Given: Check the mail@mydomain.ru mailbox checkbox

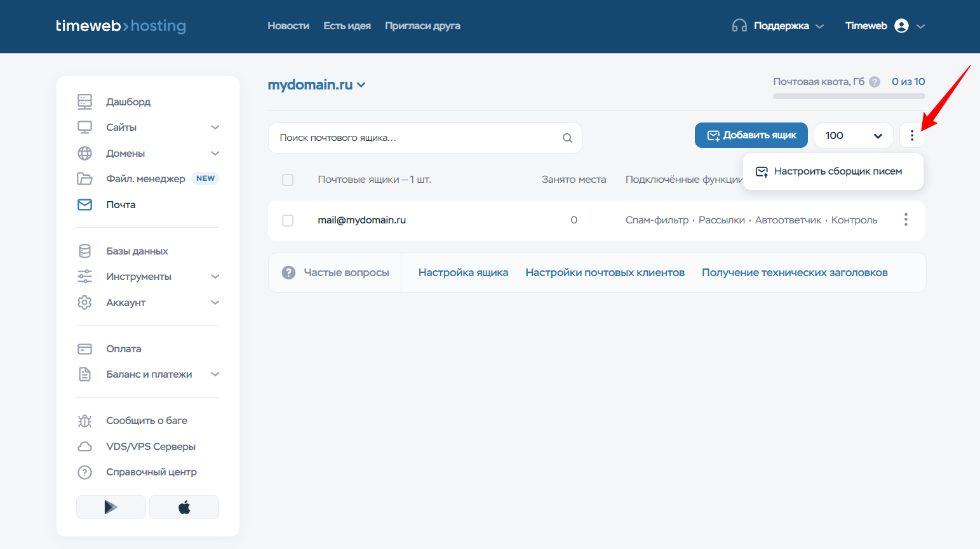Looking at the screenshot, I should coord(288,220).
